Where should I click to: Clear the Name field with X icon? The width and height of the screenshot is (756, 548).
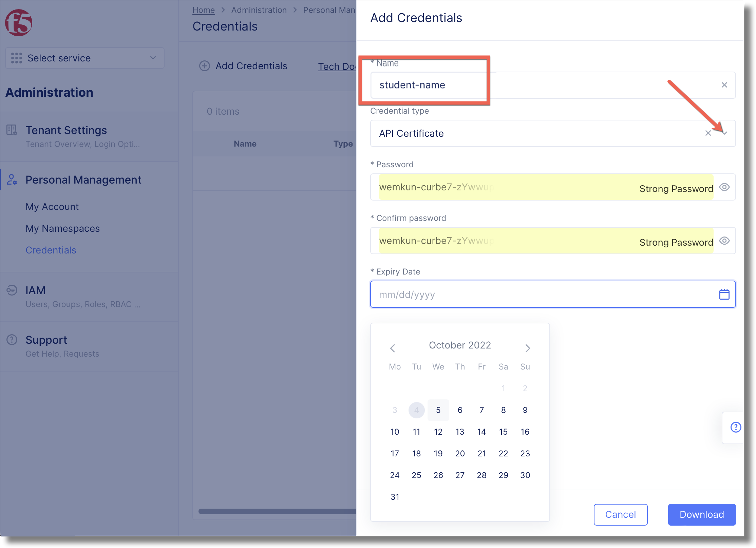pos(724,85)
